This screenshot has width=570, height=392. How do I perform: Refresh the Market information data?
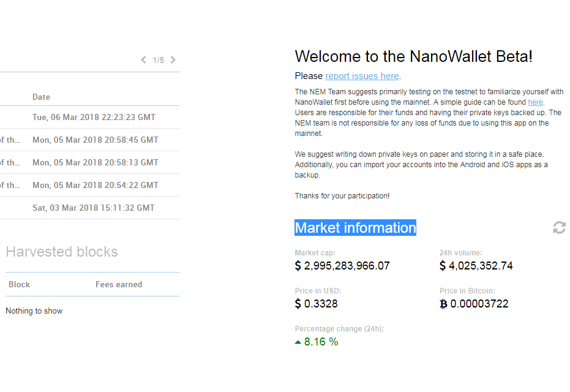(559, 228)
